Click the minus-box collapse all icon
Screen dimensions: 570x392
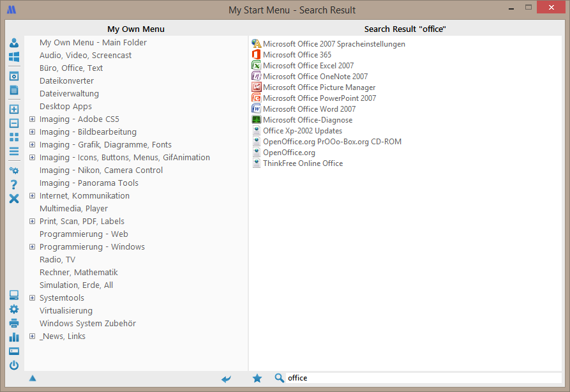14,123
